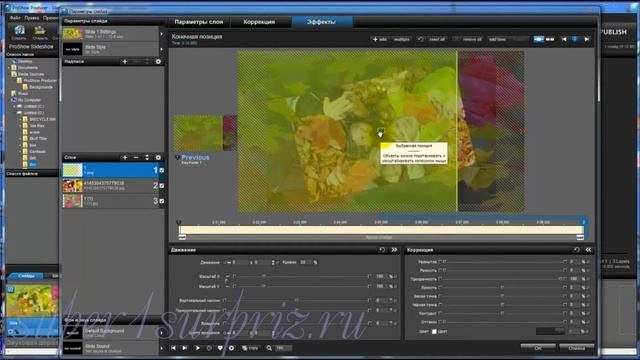Screen dimensions: 640x360
Task: Toggle the Черная точка checkbox
Action: [440, 305]
